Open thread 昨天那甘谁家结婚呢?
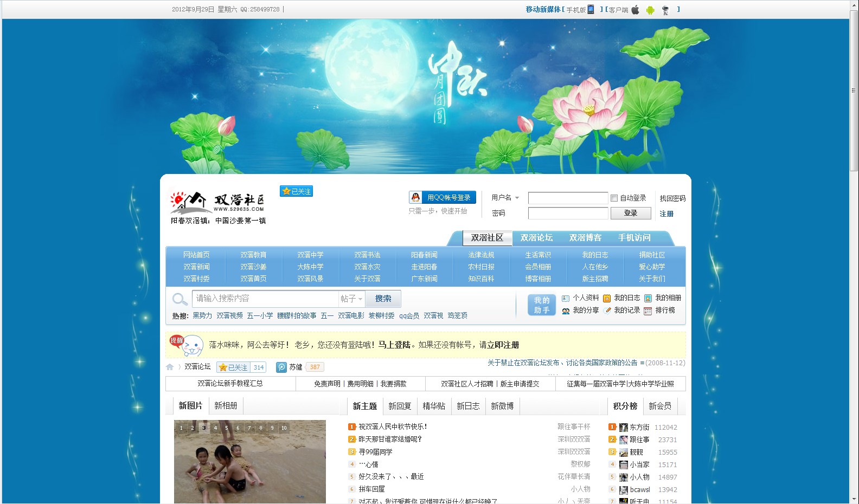Screen dimensions: 859x504 point(390,439)
